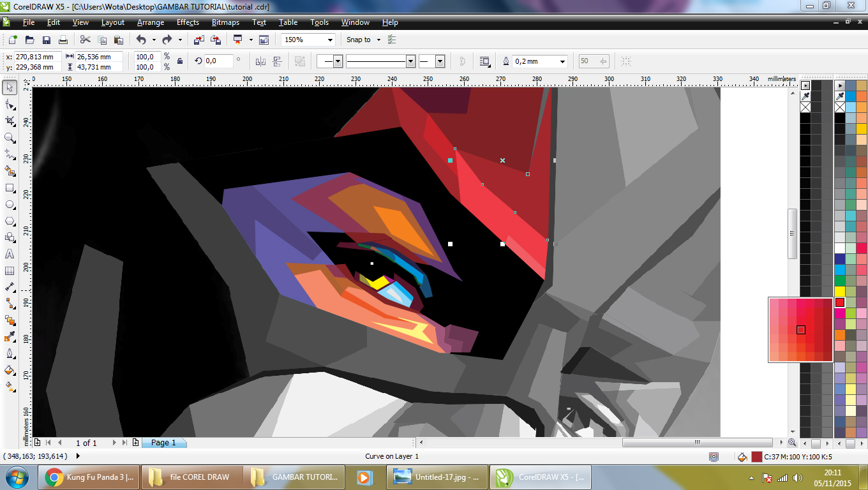Click the Export icon

coord(215,40)
